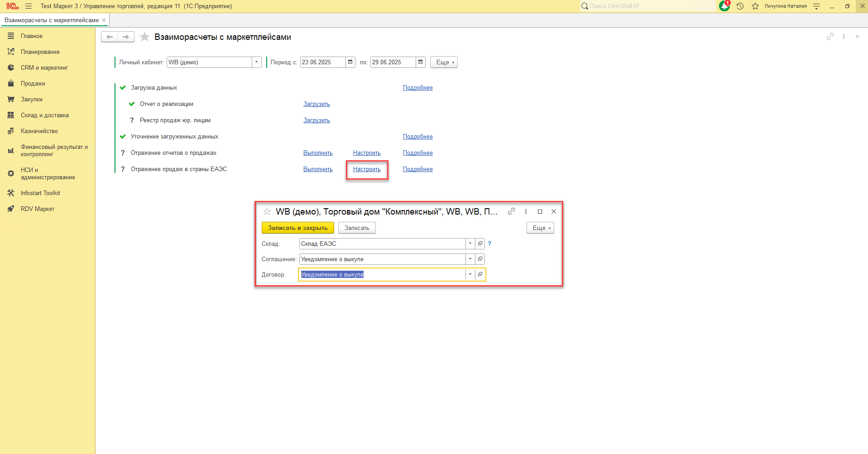Click the back navigation arrow
This screenshot has height=454, width=868.
[x=110, y=37]
